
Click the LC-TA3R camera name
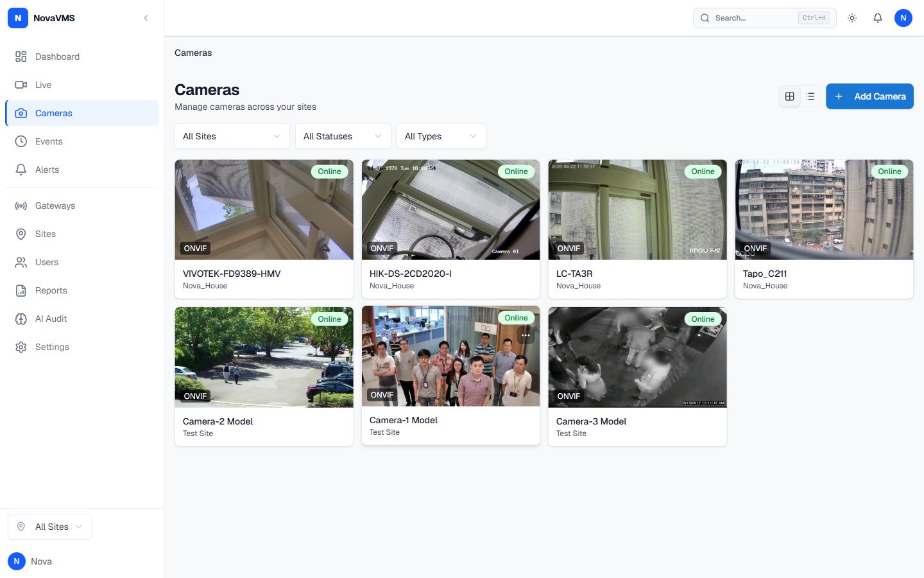click(574, 274)
